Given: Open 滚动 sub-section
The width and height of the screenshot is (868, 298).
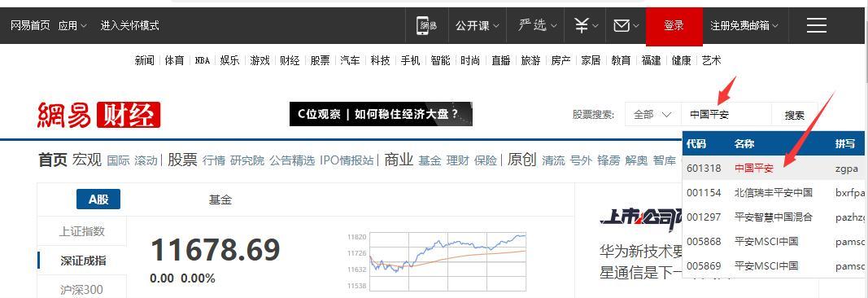Looking at the screenshot, I should (x=146, y=160).
